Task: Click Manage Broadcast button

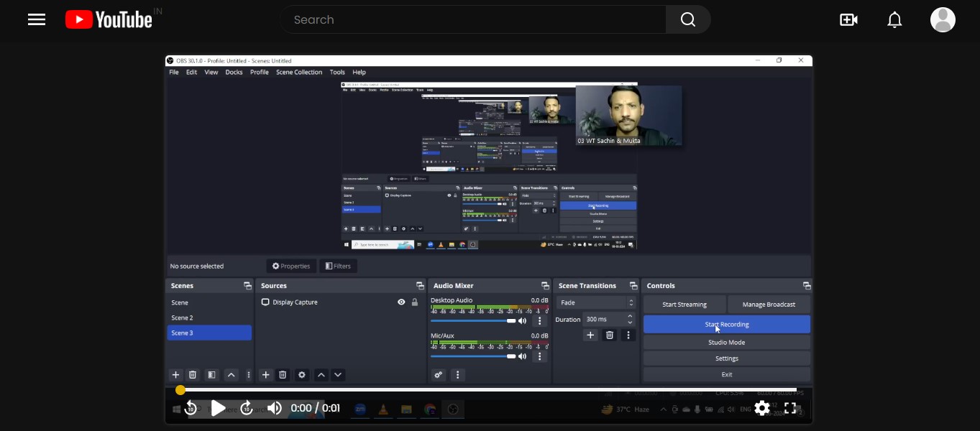Action: click(769, 305)
